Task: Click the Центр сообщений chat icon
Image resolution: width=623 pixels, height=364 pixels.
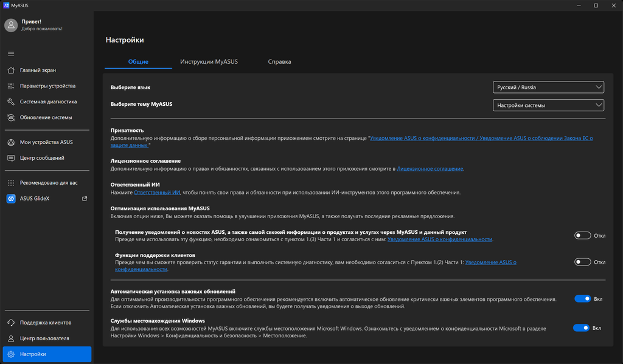Action: coord(11,158)
